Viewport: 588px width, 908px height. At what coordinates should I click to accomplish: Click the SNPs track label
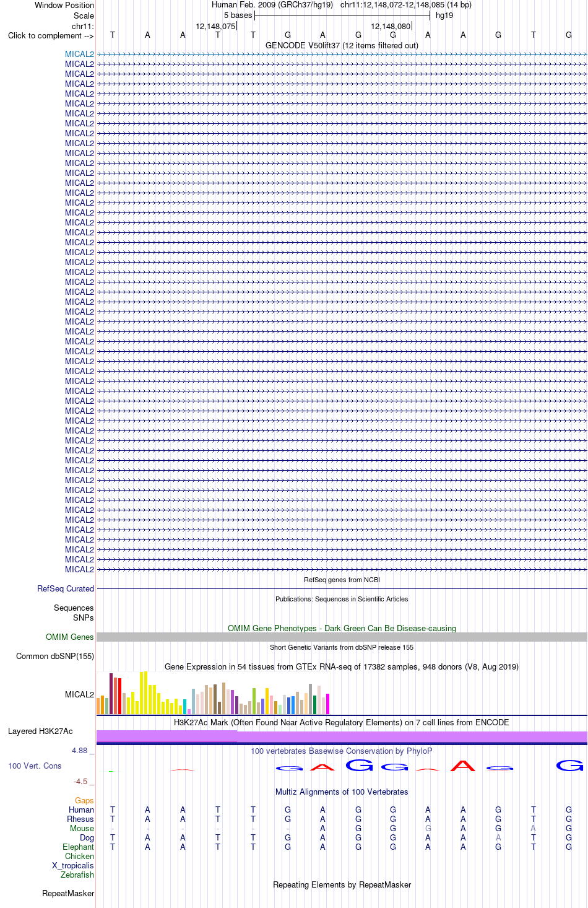coord(83,618)
